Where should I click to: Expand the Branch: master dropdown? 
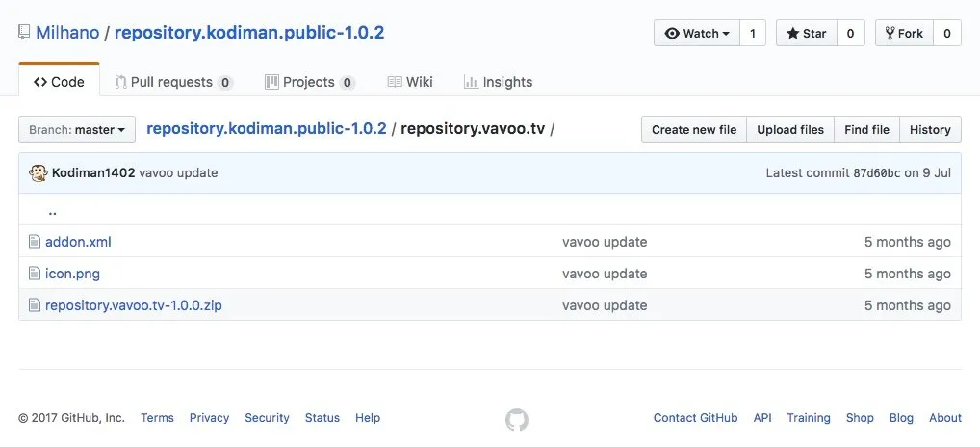coord(77,129)
